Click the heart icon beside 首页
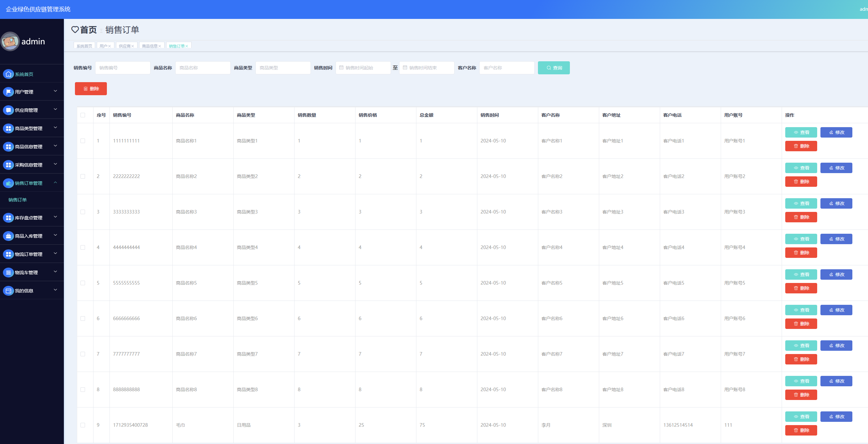868x444 pixels. (75, 30)
